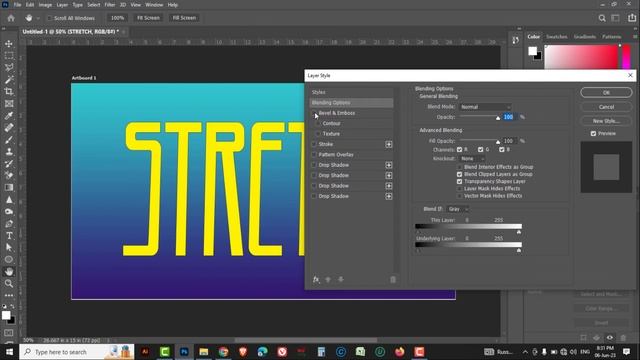Image resolution: width=640 pixels, height=360 pixels.
Task: Open the Filter menu
Action: coord(110,5)
